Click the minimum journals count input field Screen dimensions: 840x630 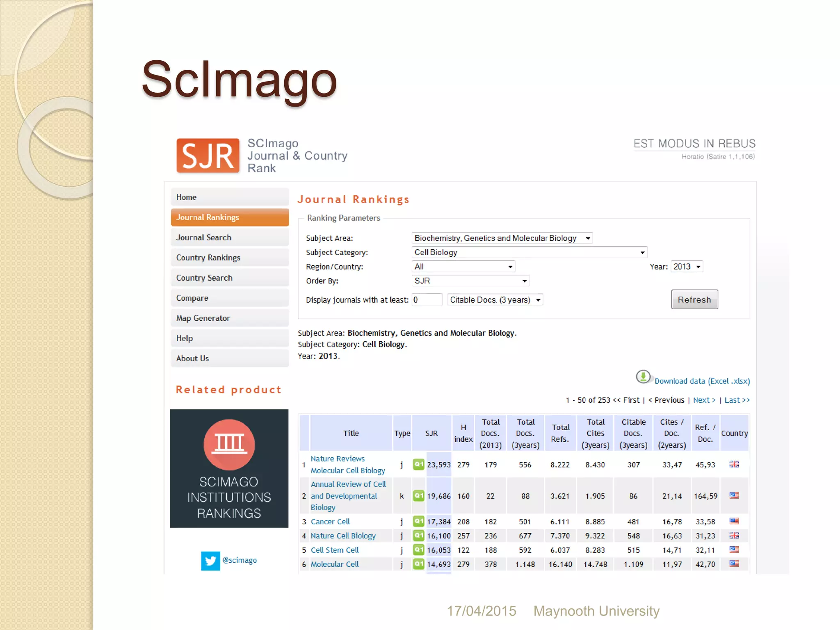point(427,300)
